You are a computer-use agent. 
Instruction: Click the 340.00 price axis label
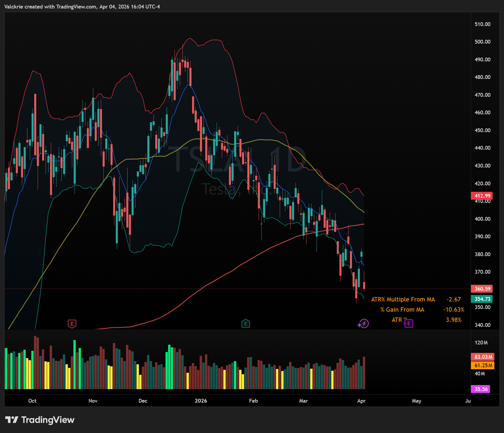[483, 325]
